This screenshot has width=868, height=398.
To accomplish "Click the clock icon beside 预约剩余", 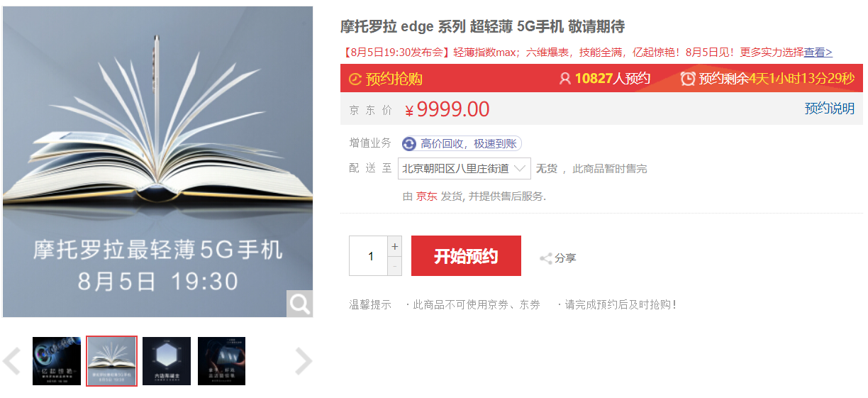I will 688,78.
